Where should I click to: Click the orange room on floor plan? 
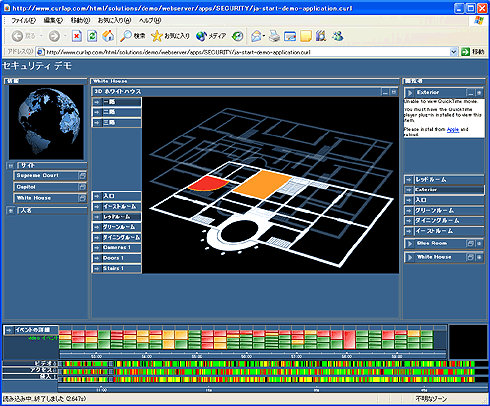(x=262, y=184)
